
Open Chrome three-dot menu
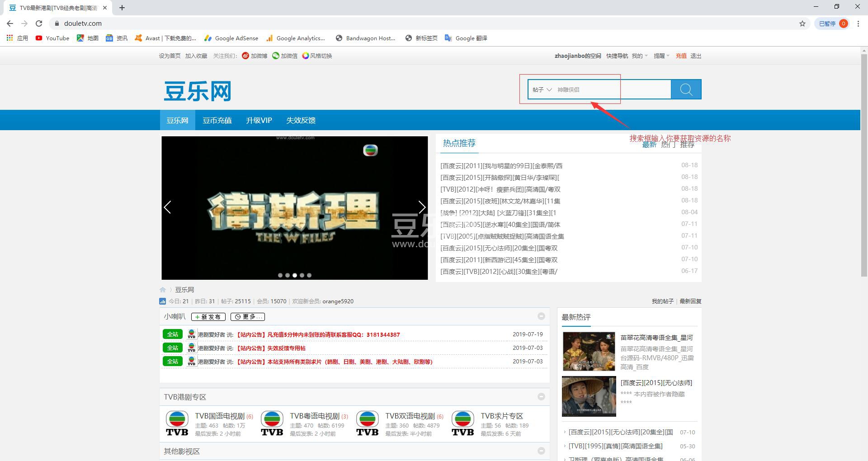858,24
